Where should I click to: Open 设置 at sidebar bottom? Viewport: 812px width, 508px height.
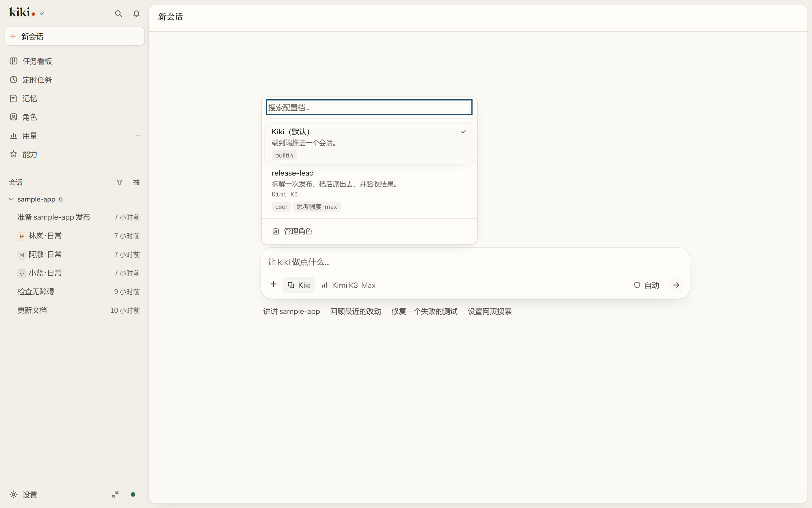pos(23,494)
